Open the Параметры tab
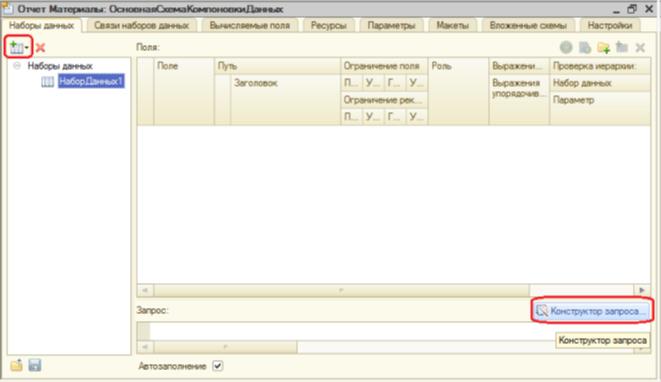Screen dimensions: 661x382 pyautogui.click(x=391, y=25)
